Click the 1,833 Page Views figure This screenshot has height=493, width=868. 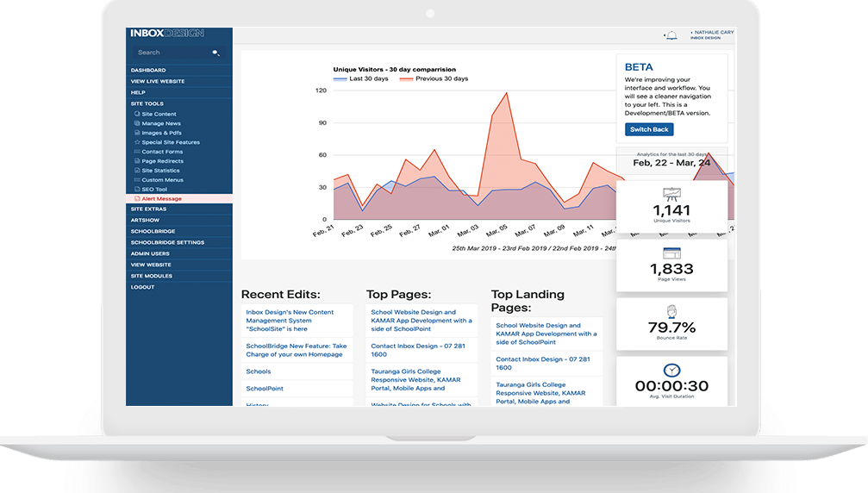[x=671, y=269]
